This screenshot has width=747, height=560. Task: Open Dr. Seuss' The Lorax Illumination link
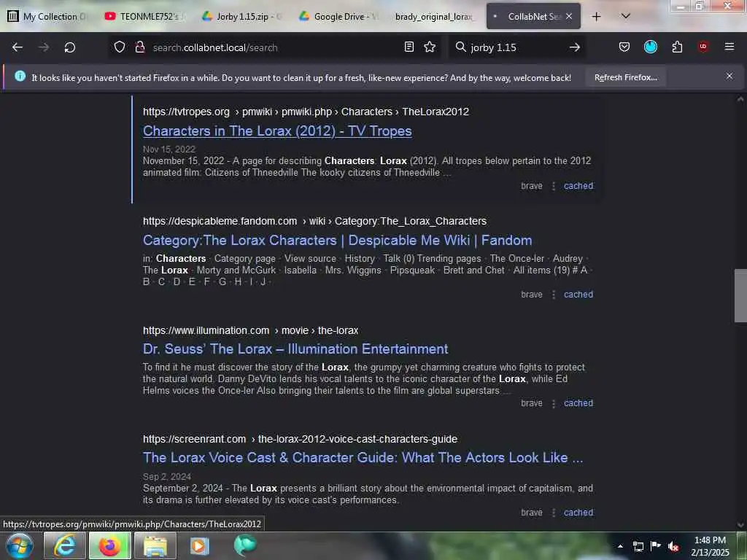click(295, 349)
